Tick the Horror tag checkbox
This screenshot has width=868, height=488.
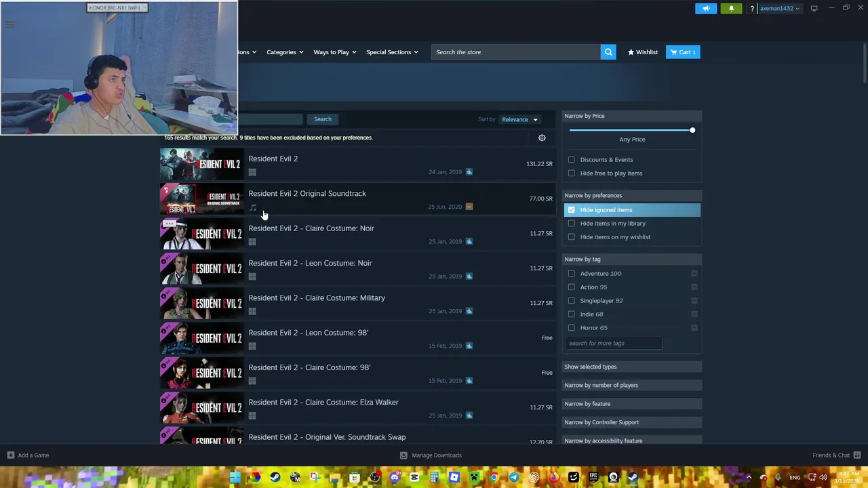(x=572, y=328)
